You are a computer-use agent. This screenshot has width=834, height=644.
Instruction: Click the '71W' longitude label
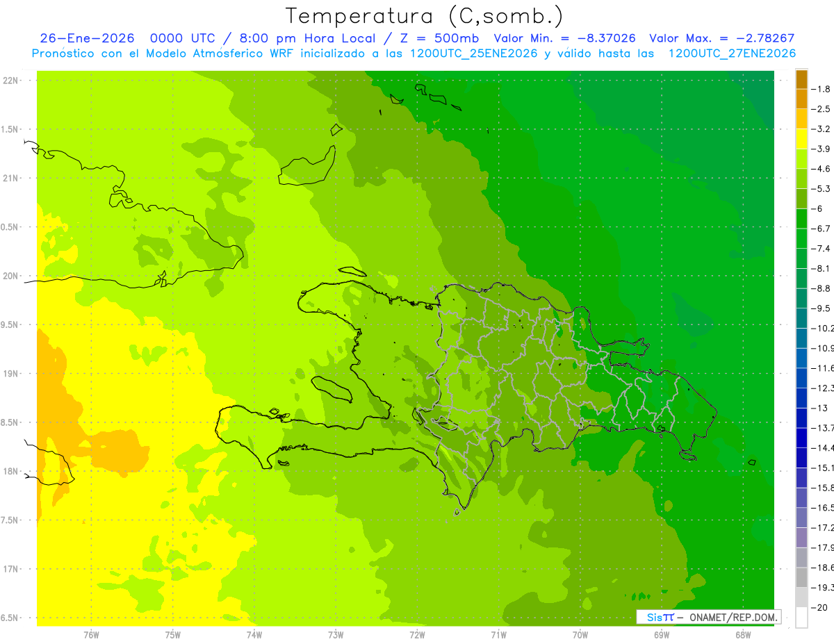pos(498,634)
